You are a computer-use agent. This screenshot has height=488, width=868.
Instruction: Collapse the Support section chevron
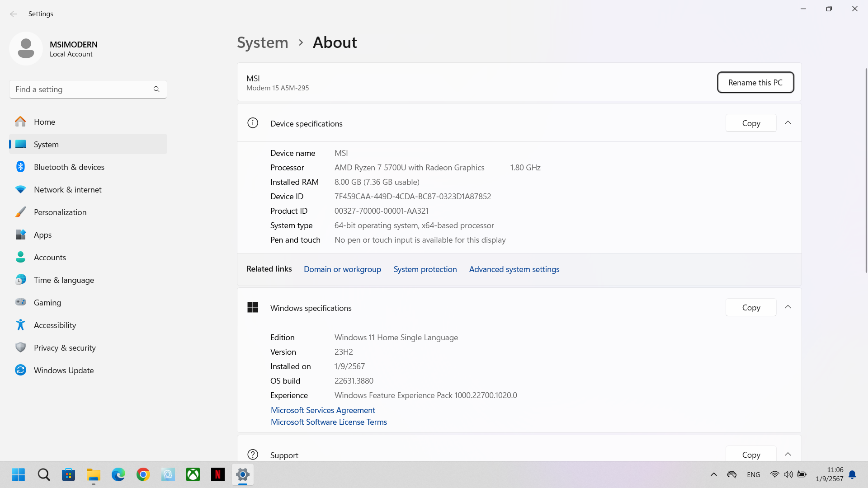click(788, 455)
